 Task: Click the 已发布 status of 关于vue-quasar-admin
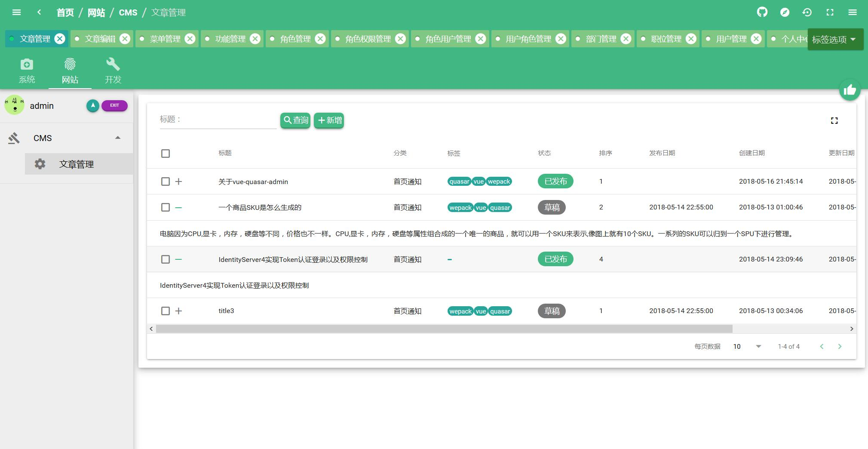click(x=555, y=181)
